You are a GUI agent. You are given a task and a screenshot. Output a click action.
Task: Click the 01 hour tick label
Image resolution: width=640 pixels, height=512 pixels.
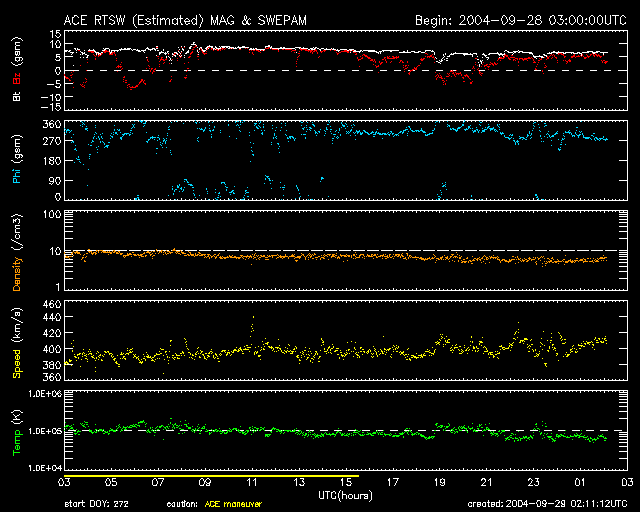(x=579, y=484)
